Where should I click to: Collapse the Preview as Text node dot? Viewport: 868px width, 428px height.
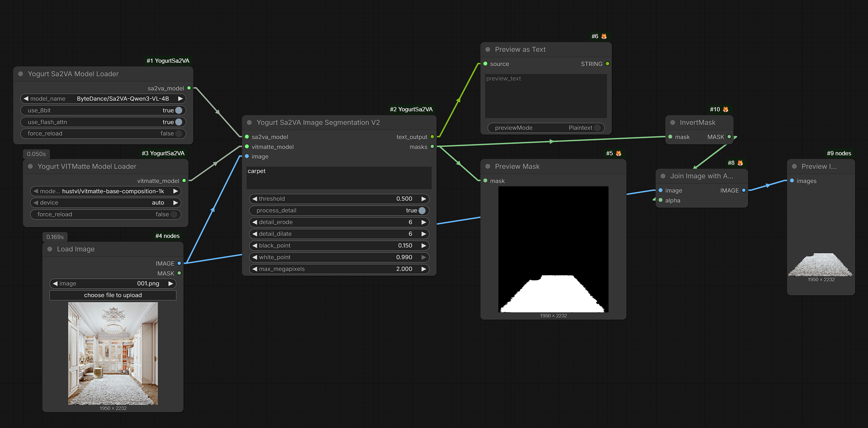[x=488, y=49]
